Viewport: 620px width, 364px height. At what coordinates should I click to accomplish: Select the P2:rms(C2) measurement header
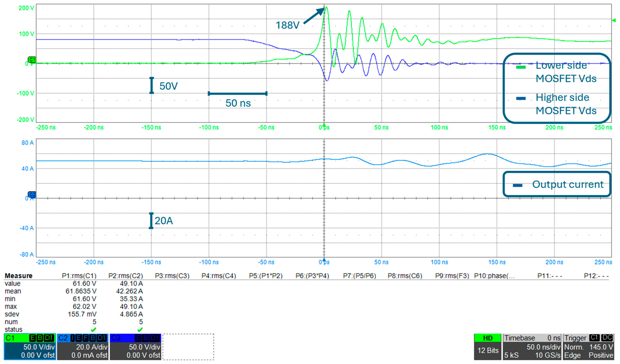click(x=125, y=276)
